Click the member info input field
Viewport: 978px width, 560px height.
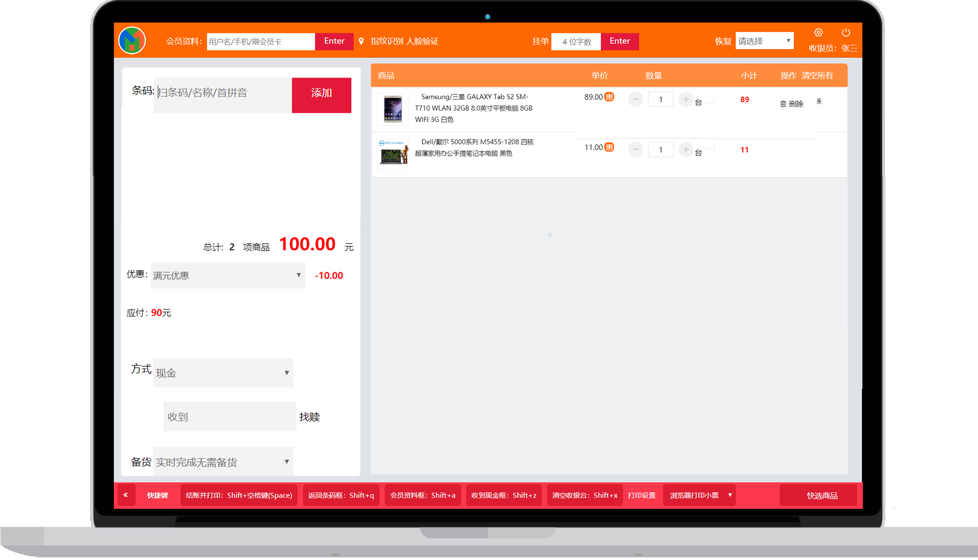click(x=261, y=41)
